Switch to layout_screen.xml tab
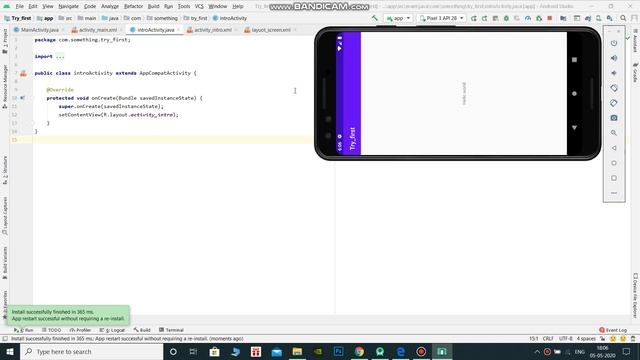The width and height of the screenshot is (640, 360). [x=271, y=30]
